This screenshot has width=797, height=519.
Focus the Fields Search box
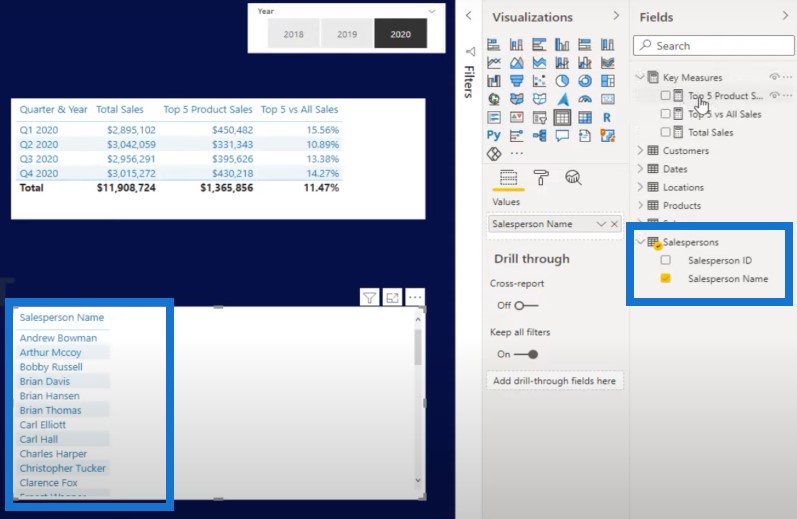tap(714, 45)
